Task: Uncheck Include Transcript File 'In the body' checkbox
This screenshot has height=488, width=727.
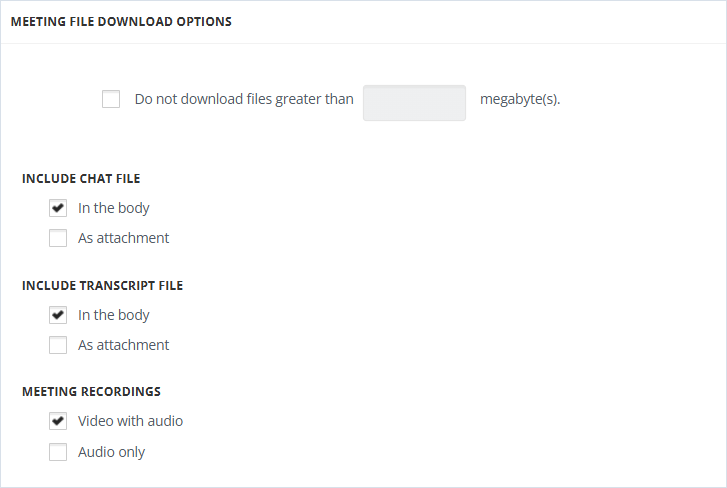Action: [58, 315]
